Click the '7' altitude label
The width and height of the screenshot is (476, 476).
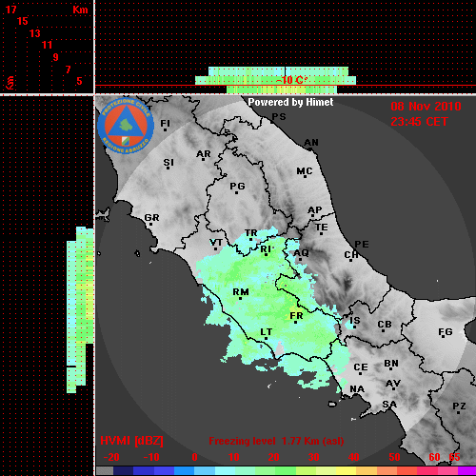(68, 69)
